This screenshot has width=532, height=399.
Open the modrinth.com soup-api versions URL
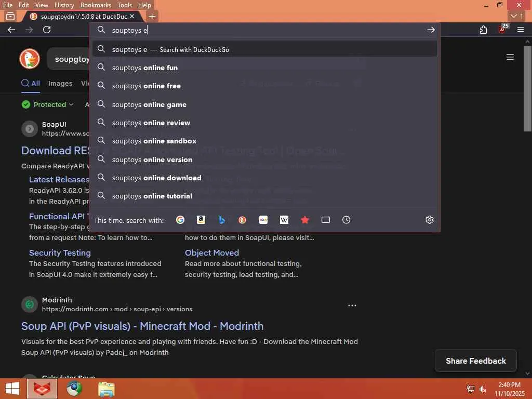click(117, 309)
